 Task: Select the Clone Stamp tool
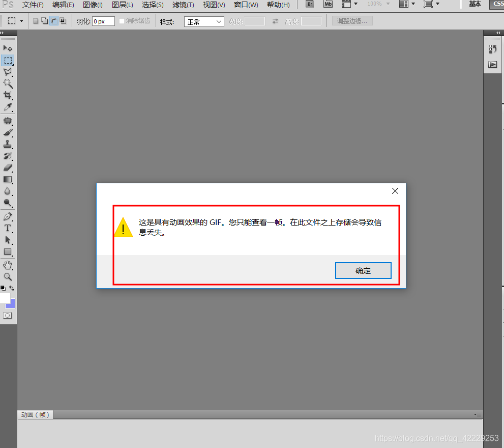[8, 144]
